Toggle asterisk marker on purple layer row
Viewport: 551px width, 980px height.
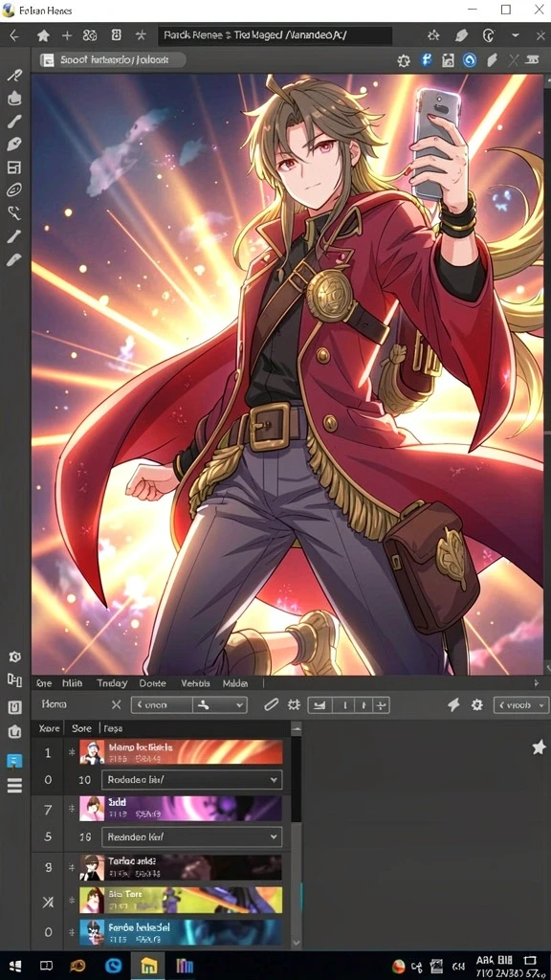click(x=72, y=810)
